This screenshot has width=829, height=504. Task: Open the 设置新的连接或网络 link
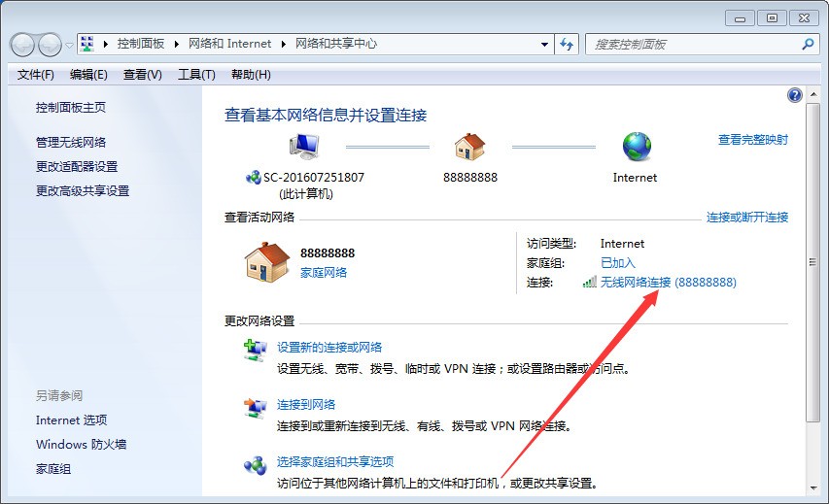click(328, 347)
